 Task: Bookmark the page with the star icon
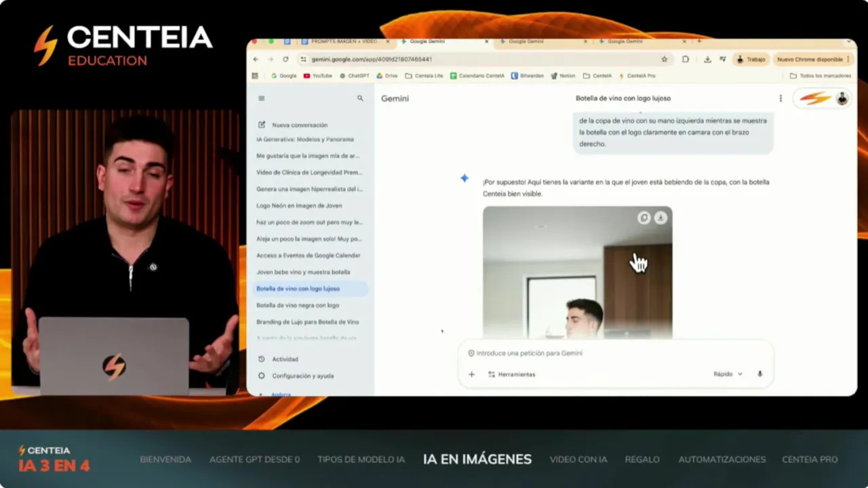tap(664, 60)
